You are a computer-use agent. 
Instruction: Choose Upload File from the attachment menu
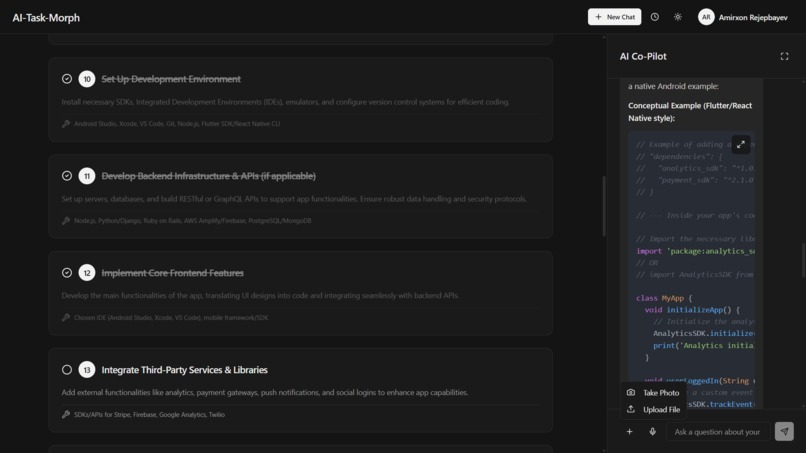point(652,409)
